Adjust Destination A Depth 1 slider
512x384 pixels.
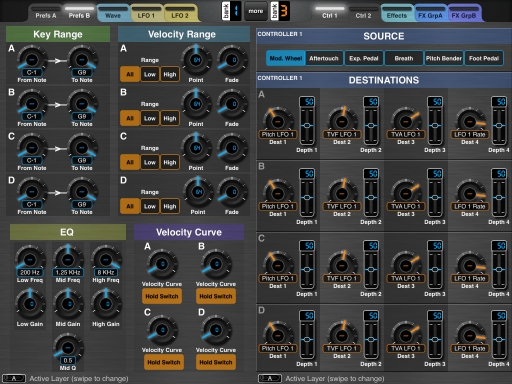(307, 126)
